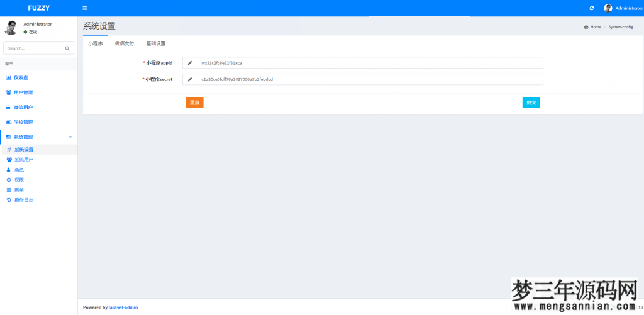Click the Home breadcrumb link

coord(595,27)
